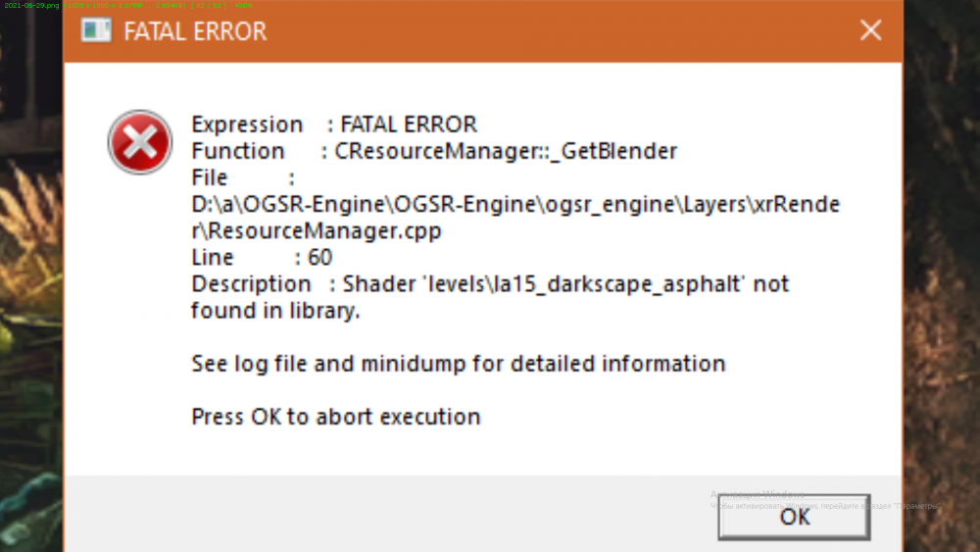Click the FATAL ERROR title text
Screen dimensions: 980x552
[x=195, y=31]
